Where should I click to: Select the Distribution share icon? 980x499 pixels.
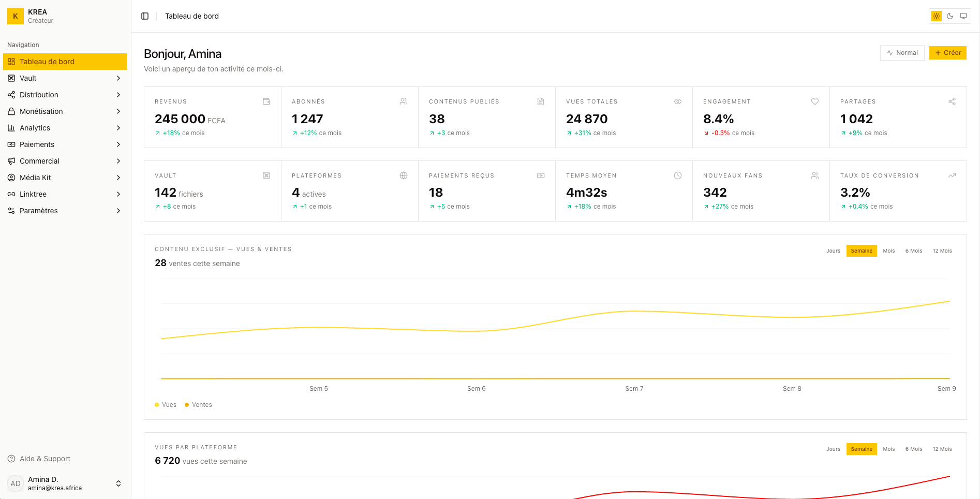click(11, 95)
